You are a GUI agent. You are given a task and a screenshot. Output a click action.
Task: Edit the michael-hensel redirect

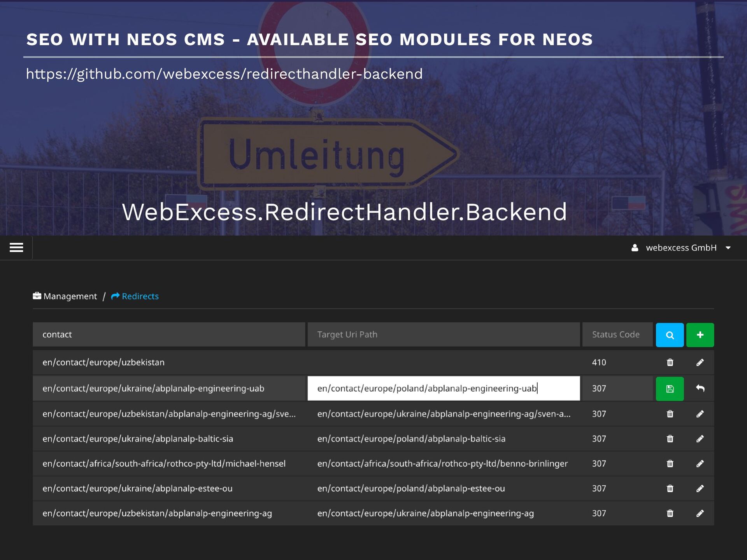[700, 464]
